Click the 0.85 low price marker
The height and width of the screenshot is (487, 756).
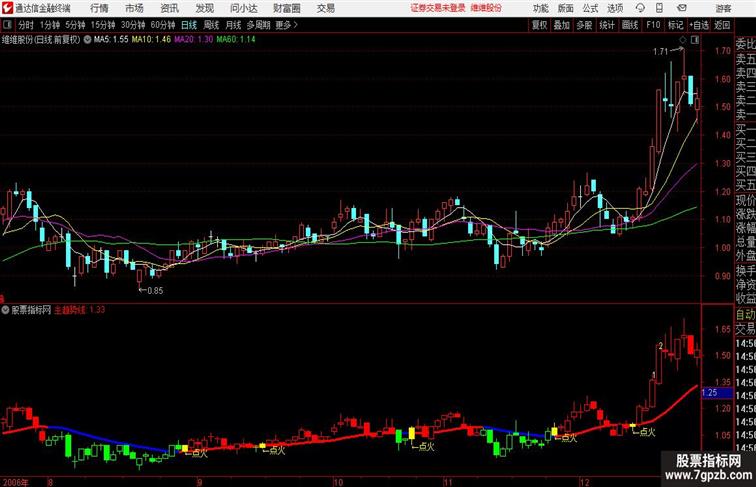(155, 290)
